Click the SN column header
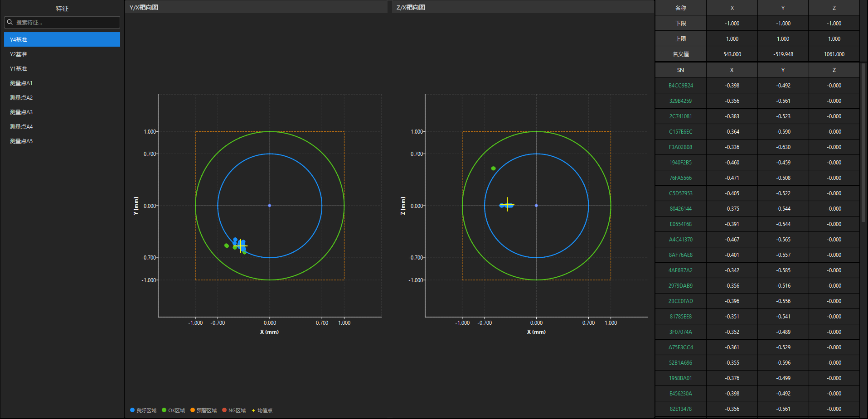868x419 pixels. tap(680, 70)
